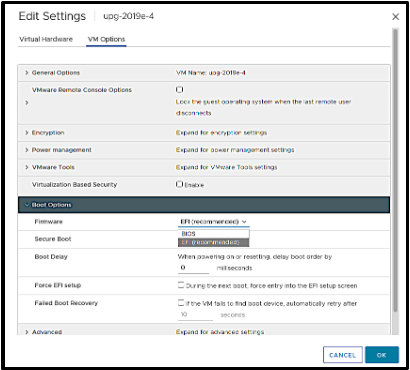Click 'Expand for VMware Tools settings' text
The image size is (410, 370).
[226, 167]
